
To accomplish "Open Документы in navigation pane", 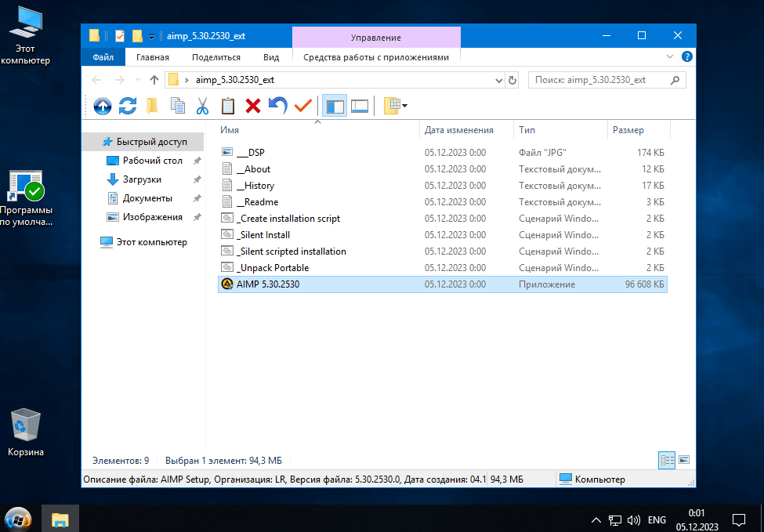I will pyautogui.click(x=147, y=198).
